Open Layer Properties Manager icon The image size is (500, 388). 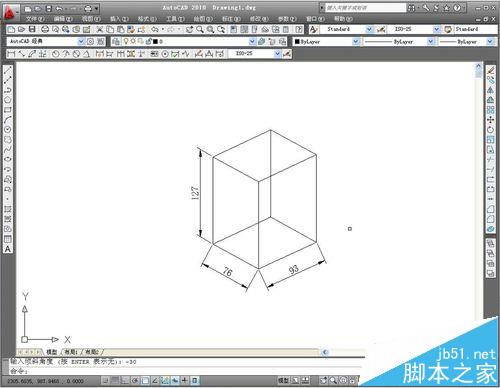pyautogui.click(x=116, y=42)
